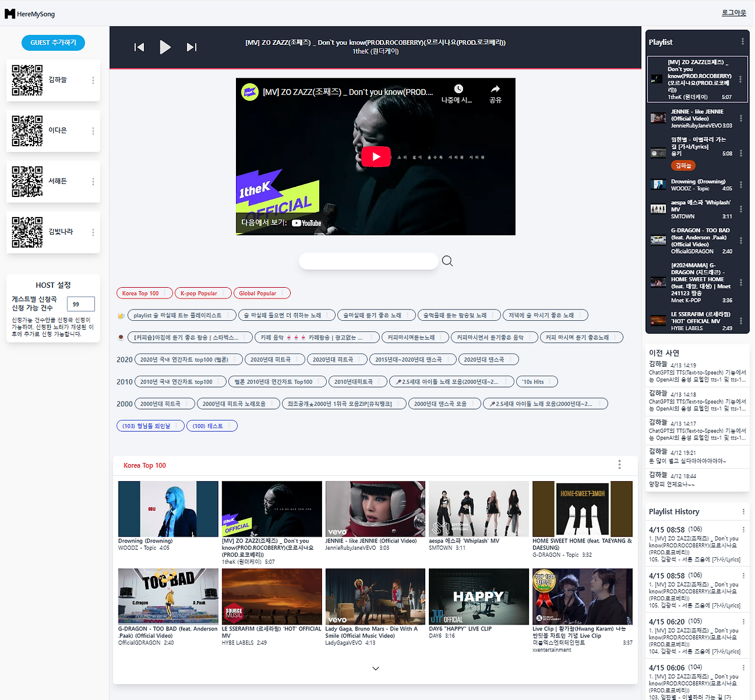Screen dimensions: 755x700
Task: Click the YouTube share icon on video
Action: tap(495, 93)
